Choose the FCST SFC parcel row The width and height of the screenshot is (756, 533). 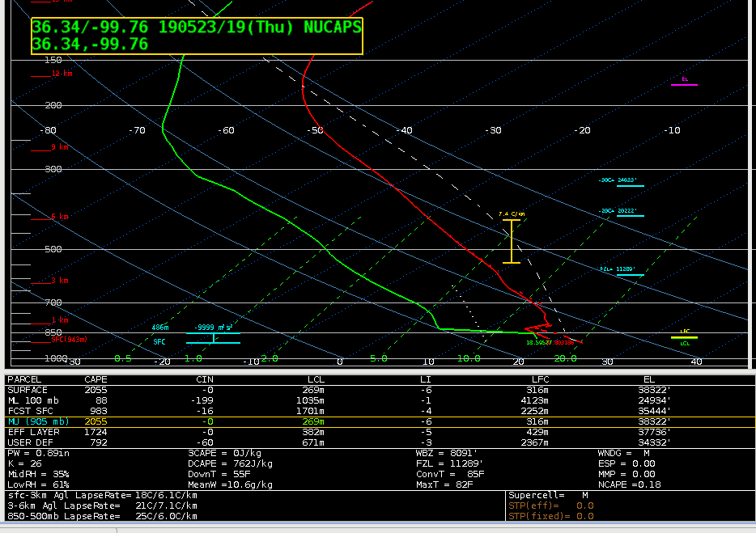point(28,411)
